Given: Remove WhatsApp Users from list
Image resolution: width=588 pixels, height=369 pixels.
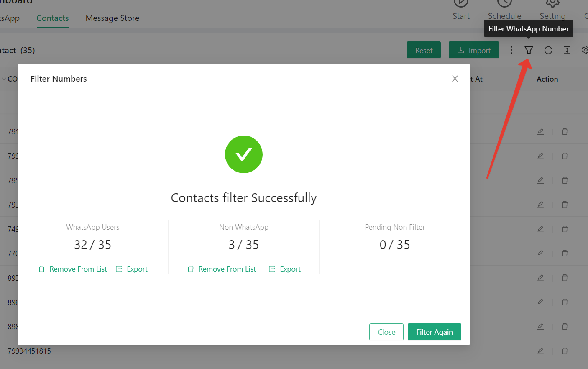Looking at the screenshot, I should click(73, 269).
